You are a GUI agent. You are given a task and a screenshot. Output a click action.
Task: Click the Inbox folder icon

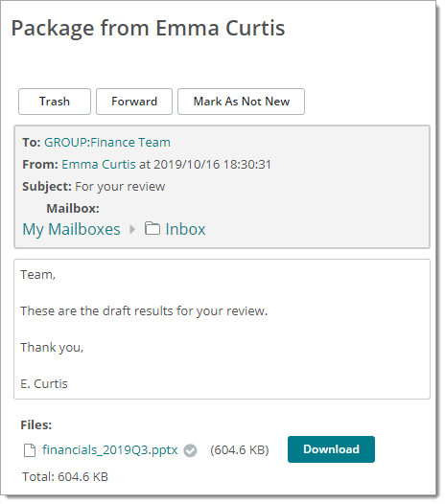152,229
